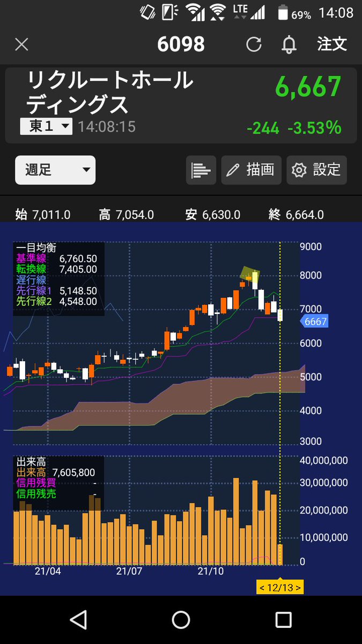The width and height of the screenshot is (362, 644).
Task: Tap the high price 高 7,054.0
Action: click(127, 215)
